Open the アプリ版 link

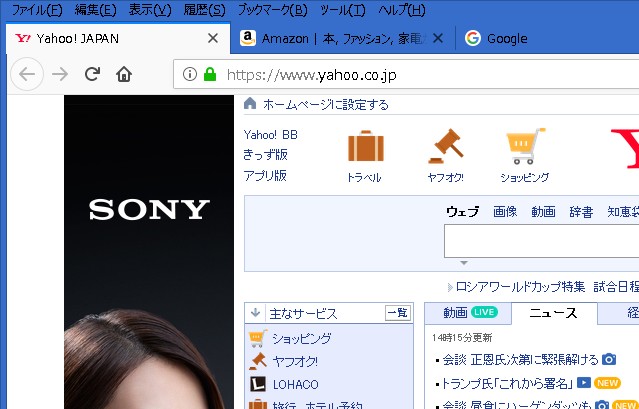click(x=265, y=176)
